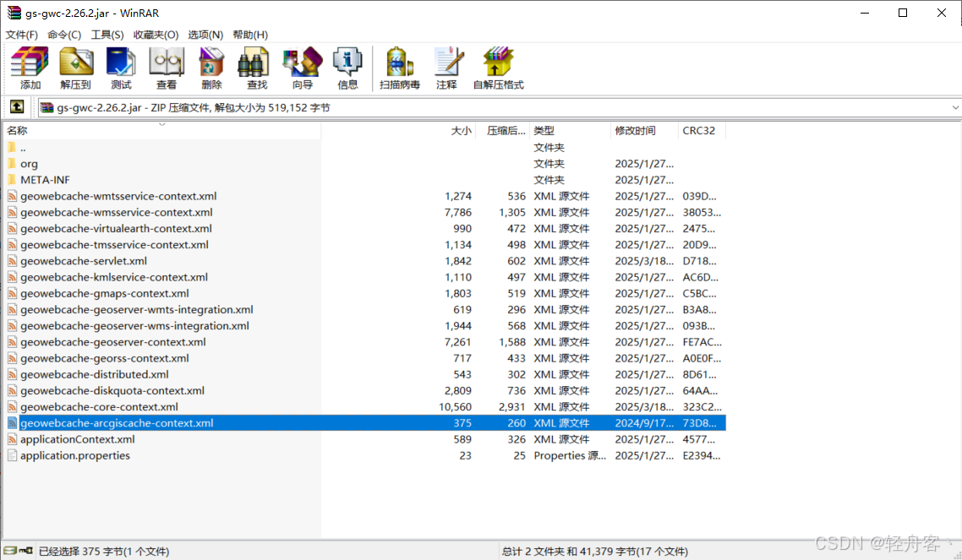
Task: Sort by 修改时间 column header
Action: [644, 131]
